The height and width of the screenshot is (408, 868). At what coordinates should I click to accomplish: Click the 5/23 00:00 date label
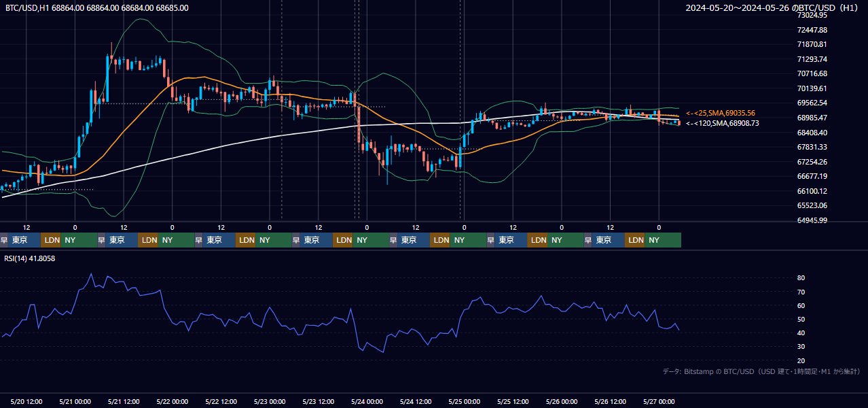pos(269,401)
